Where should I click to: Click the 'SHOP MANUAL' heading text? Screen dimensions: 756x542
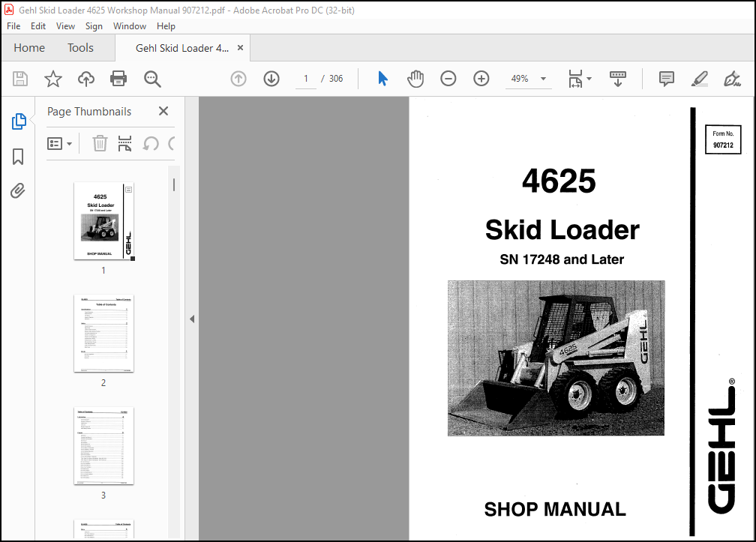point(555,509)
